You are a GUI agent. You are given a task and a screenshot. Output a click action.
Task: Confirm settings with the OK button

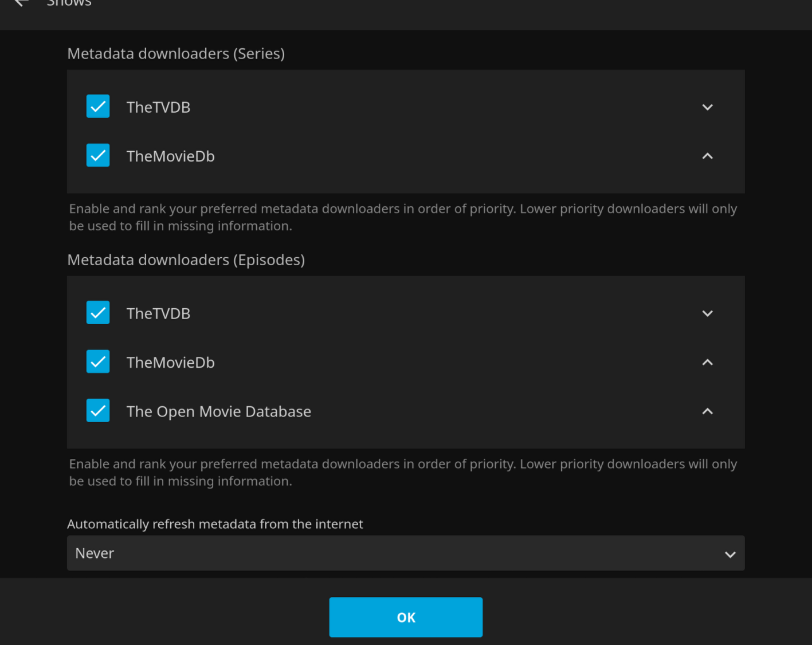coord(406,617)
